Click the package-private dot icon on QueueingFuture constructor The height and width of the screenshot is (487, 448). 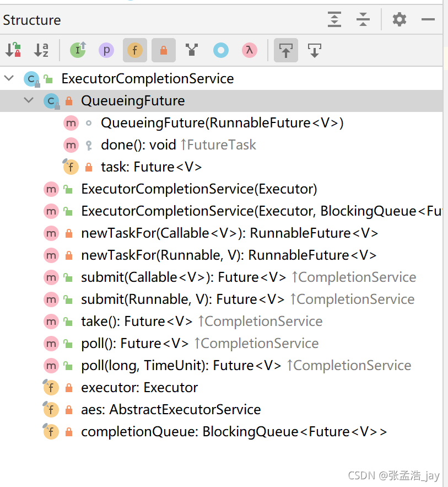(x=89, y=124)
